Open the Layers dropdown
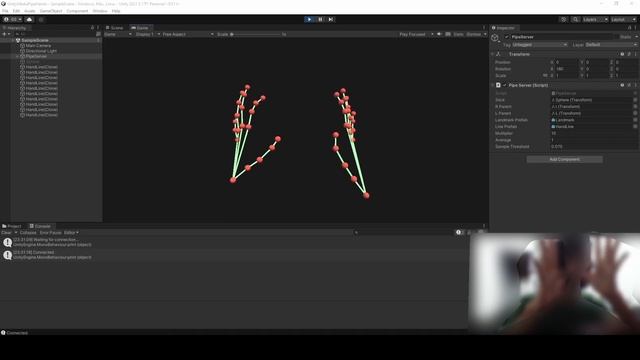 click(595, 19)
